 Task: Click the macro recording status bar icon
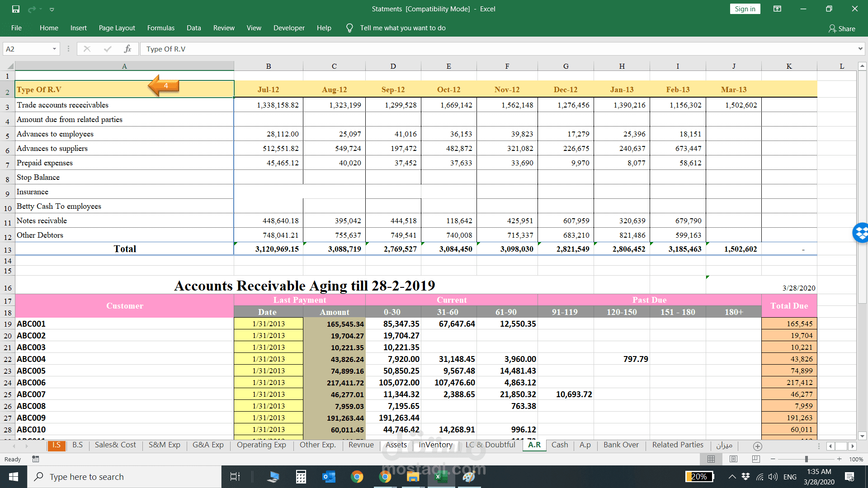tap(36, 459)
